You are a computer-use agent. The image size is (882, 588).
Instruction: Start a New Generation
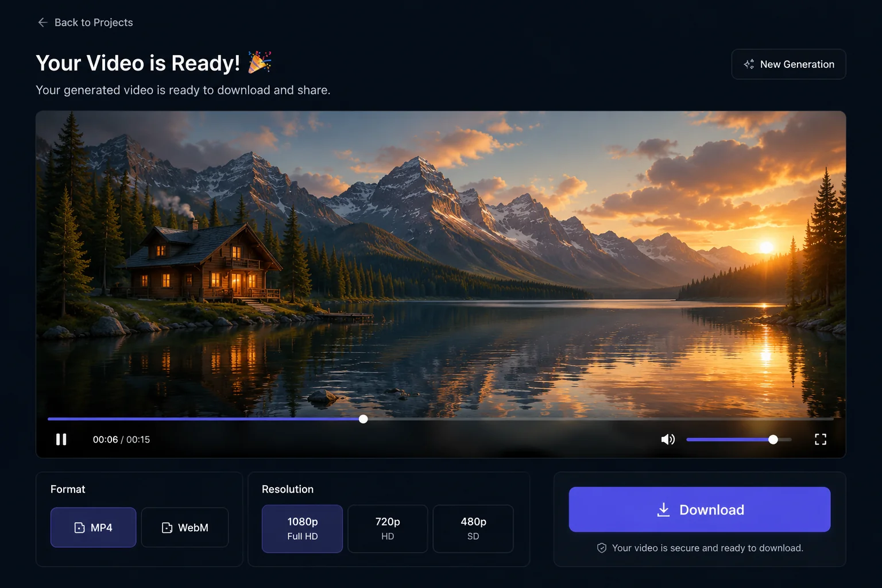[788, 64]
